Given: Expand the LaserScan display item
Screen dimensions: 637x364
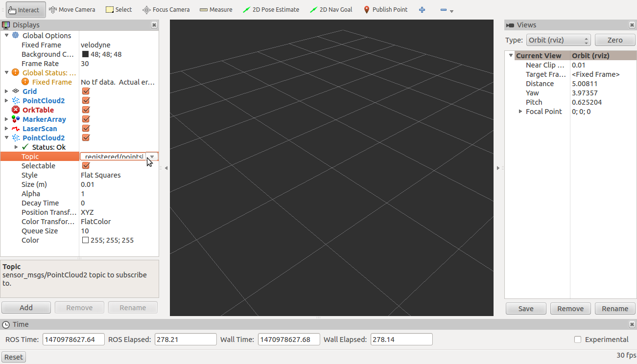Looking at the screenshot, I should [x=6, y=128].
